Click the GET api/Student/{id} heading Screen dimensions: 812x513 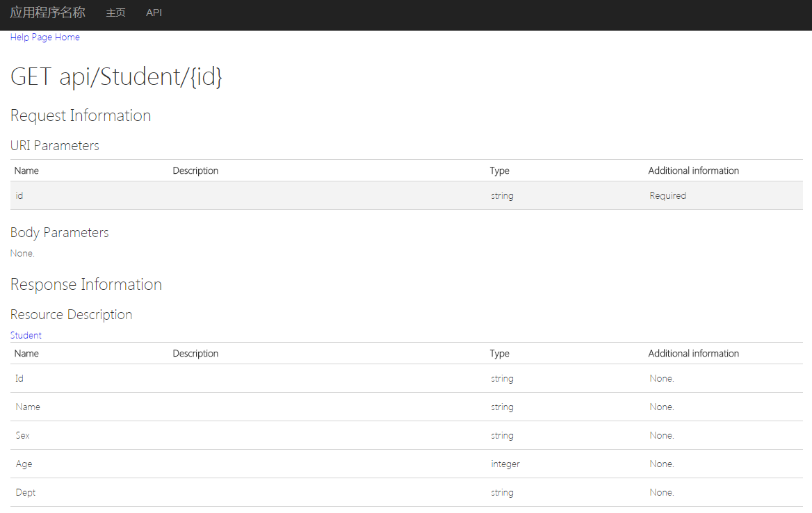[116, 76]
